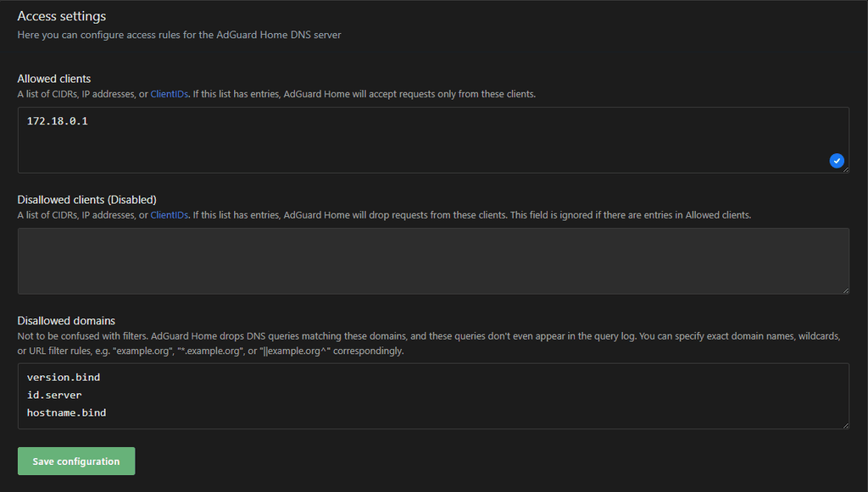Click the Disallowed domains label

[66, 321]
